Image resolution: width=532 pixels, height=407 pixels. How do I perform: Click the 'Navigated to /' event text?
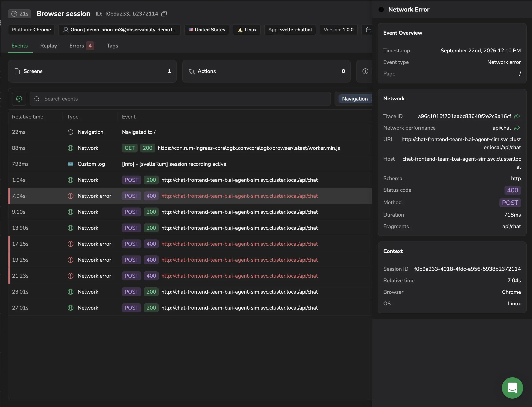139,132
